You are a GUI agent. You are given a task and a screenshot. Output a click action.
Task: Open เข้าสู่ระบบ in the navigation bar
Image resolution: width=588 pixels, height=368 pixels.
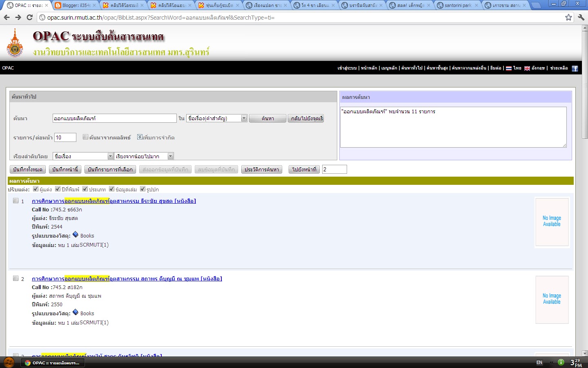coord(347,68)
